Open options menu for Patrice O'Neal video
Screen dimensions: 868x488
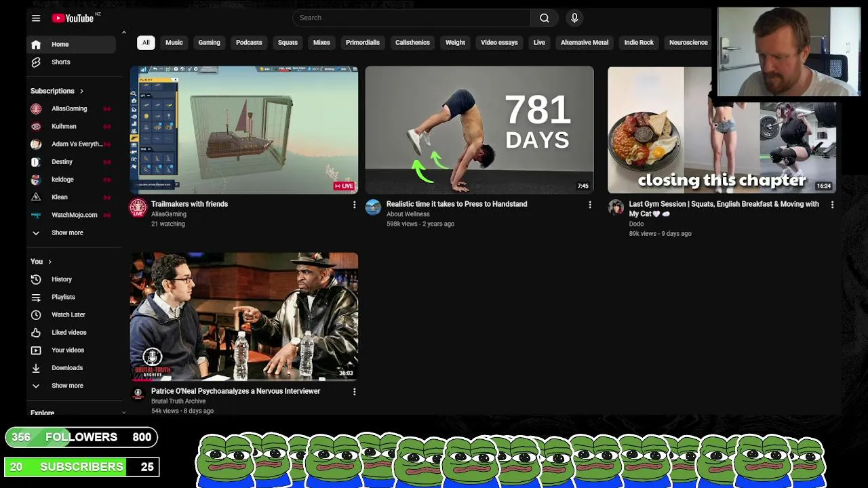pyautogui.click(x=354, y=392)
